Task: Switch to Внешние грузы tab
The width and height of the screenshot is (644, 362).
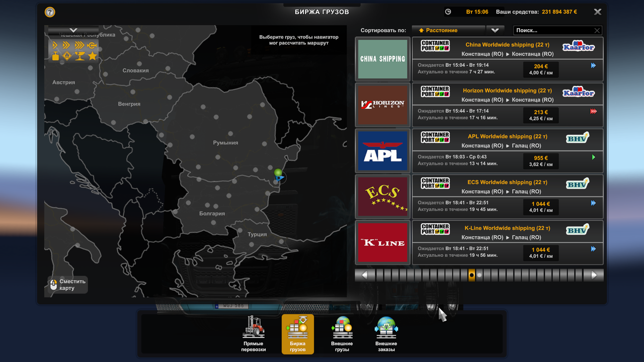Action: tap(342, 334)
